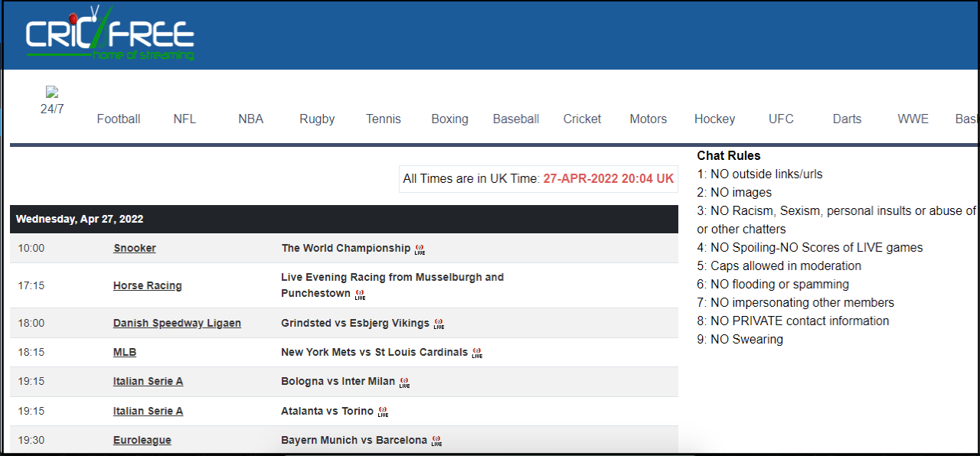Open the UFC category
980x456 pixels.
pyautogui.click(x=781, y=119)
